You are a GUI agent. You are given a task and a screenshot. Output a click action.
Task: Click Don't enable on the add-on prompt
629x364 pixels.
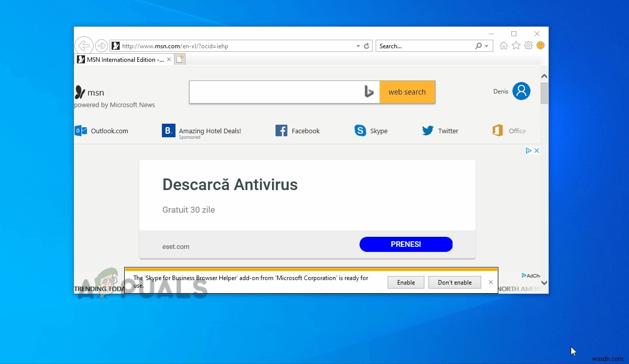455,282
